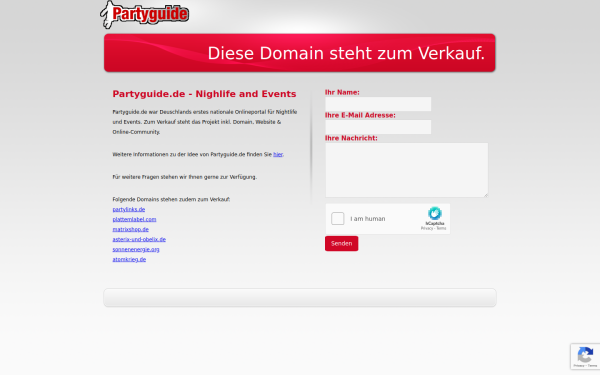Open the matrixshop.de link

tap(130, 229)
